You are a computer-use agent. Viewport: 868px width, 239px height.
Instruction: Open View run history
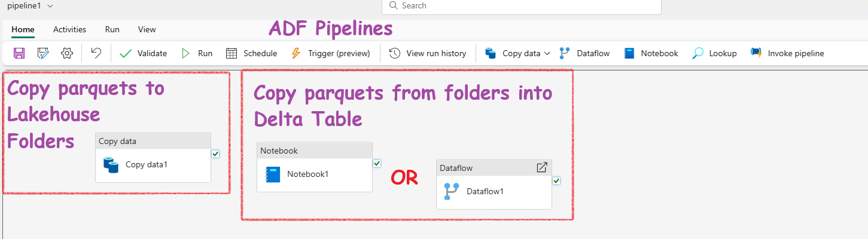[x=428, y=53]
